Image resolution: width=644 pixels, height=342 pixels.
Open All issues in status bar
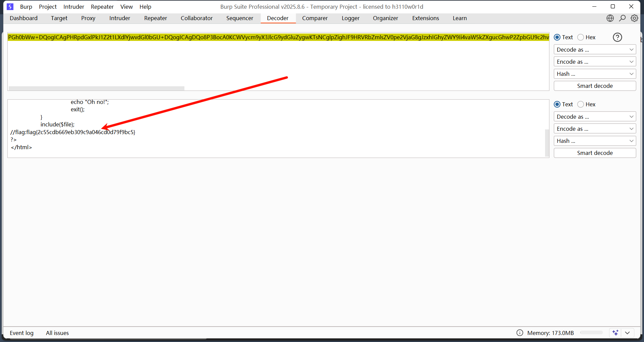coord(57,333)
